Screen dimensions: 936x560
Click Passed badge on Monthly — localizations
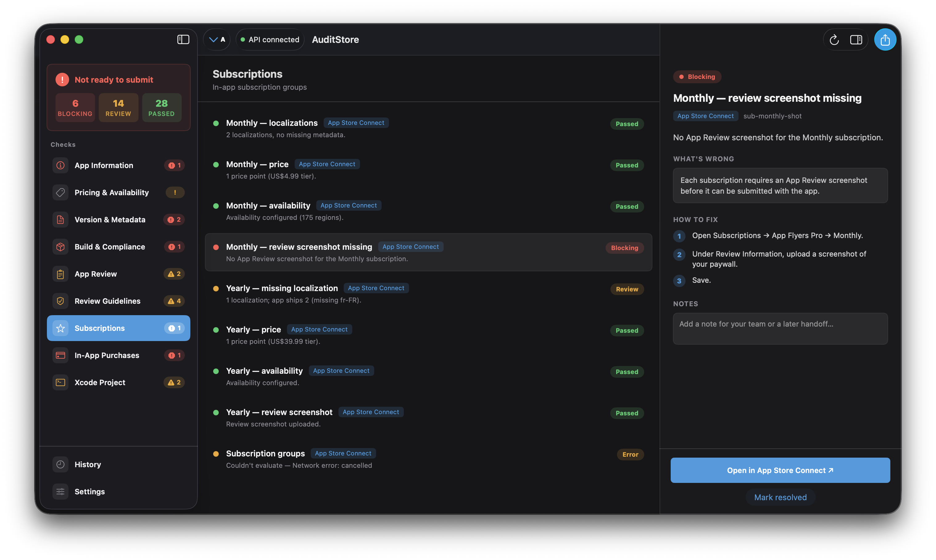[627, 124]
